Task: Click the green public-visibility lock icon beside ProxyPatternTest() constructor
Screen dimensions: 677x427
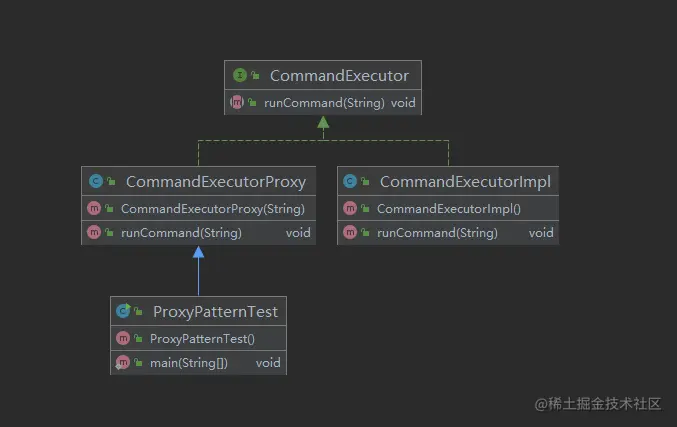Action: coord(138,338)
